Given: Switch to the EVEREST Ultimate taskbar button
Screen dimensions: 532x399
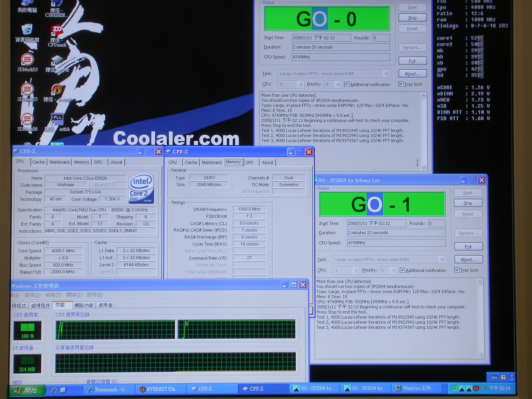Looking at the screenshot, I should (160, 389).
